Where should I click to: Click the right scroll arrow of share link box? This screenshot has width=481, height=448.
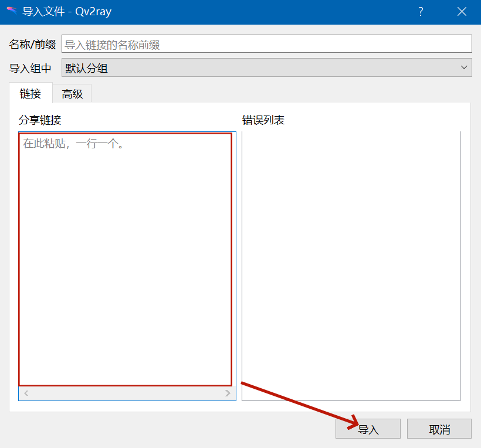(228, 393)
